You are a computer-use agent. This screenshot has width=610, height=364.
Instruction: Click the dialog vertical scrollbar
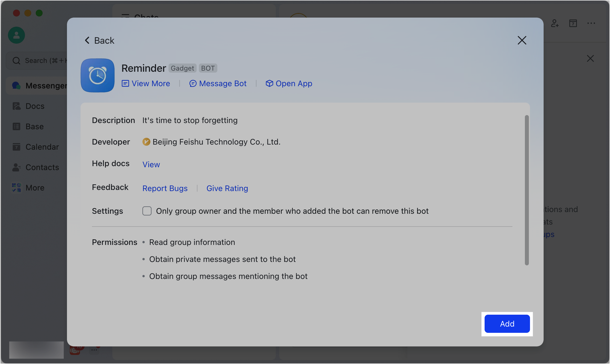(527, 190)
